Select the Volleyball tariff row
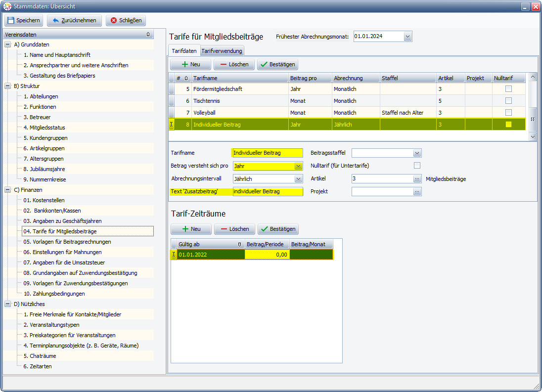This screenshot has width=542, height=392. [x=347, y=112]
